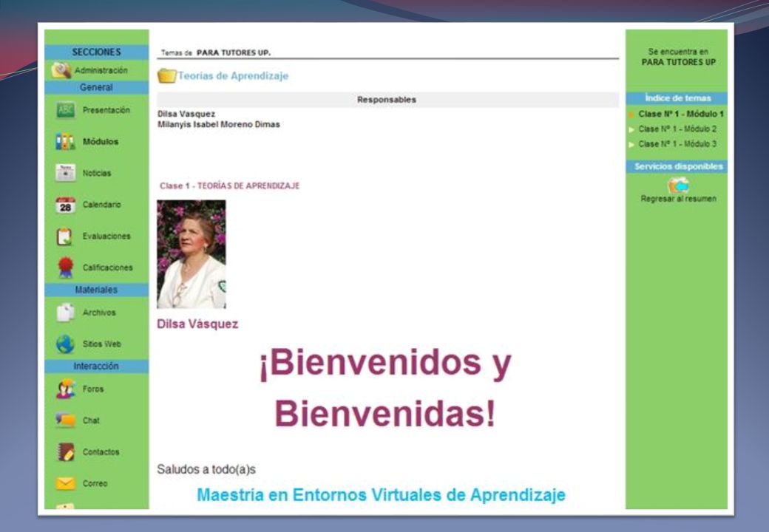Open the Noticias link
769x532 pixels.
[97, 174]
